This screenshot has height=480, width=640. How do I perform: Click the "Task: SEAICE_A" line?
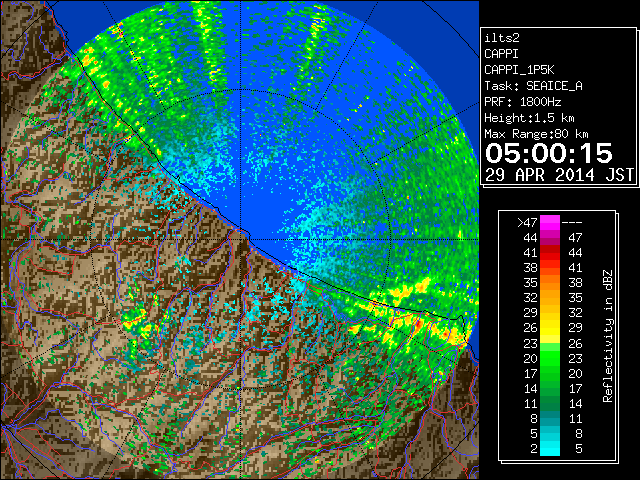533,86
